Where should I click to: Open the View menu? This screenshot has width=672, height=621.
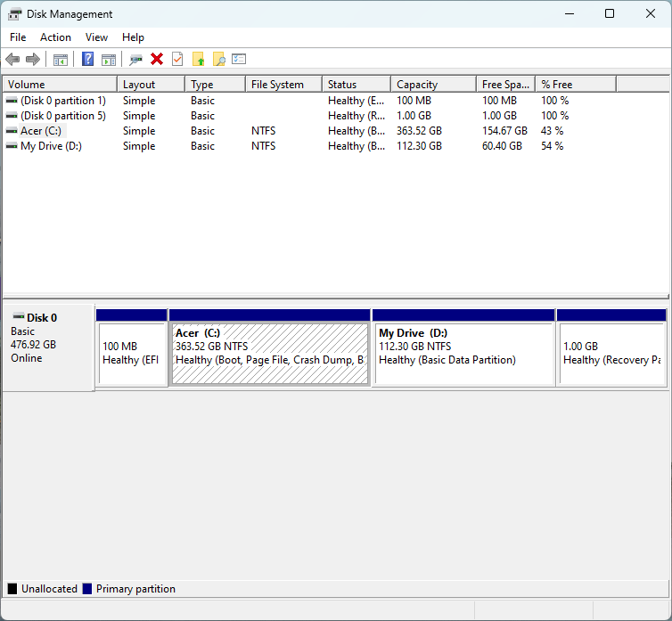tap(96, 37)
